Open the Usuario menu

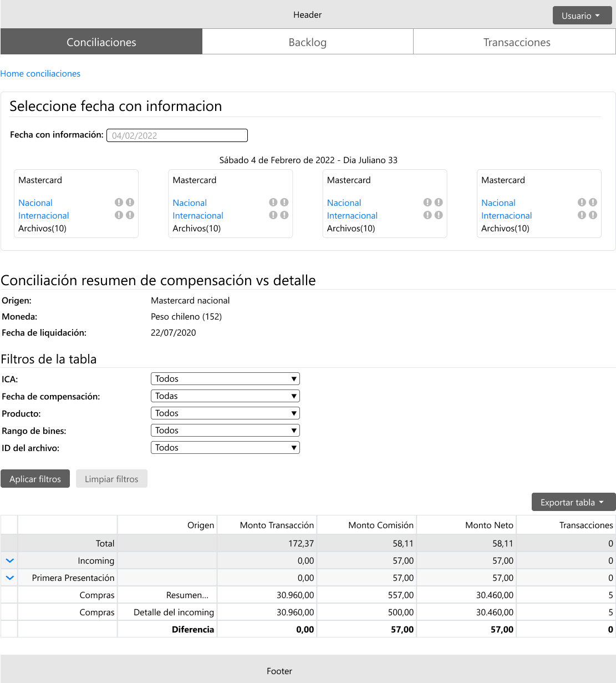pos(582,16)
